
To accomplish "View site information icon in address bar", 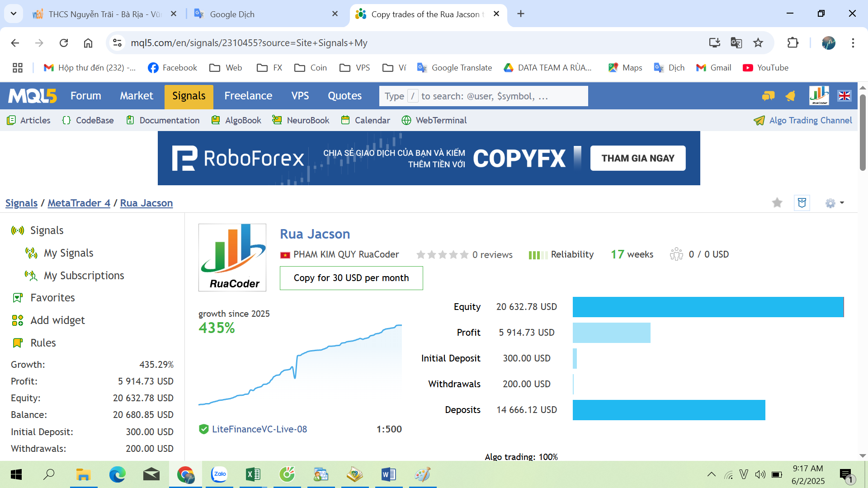I will click(117, 43).
